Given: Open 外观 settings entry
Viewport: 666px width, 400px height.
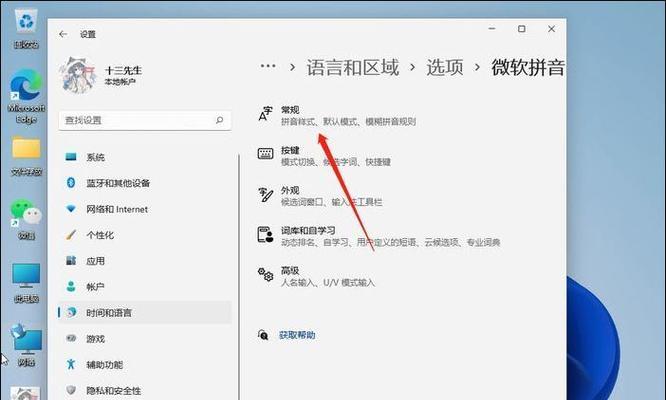Looking at the screenshot, I should 320,196.
